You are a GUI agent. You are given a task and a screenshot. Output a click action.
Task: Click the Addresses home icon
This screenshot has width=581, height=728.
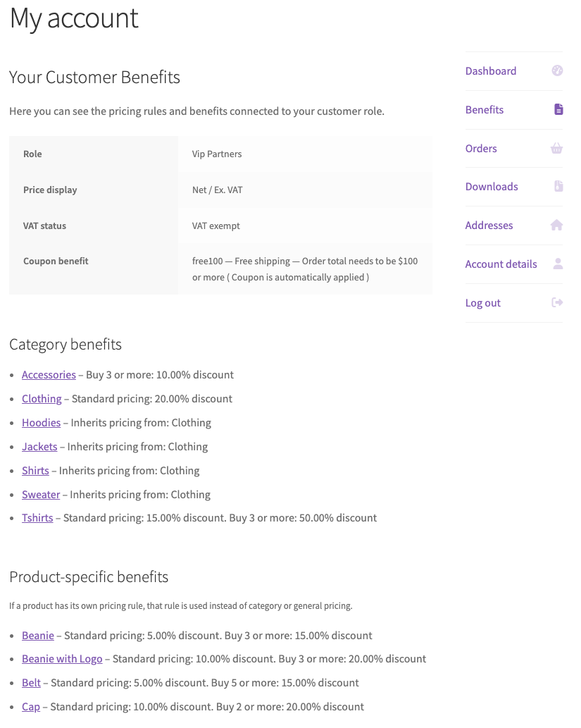[556, 224]
